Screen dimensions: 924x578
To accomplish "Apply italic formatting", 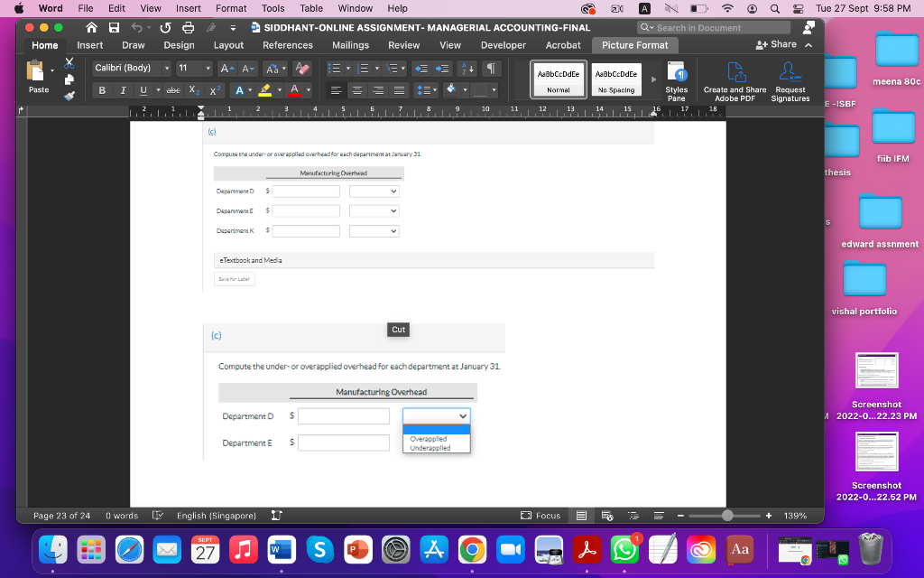I will (x=123, y=90).
